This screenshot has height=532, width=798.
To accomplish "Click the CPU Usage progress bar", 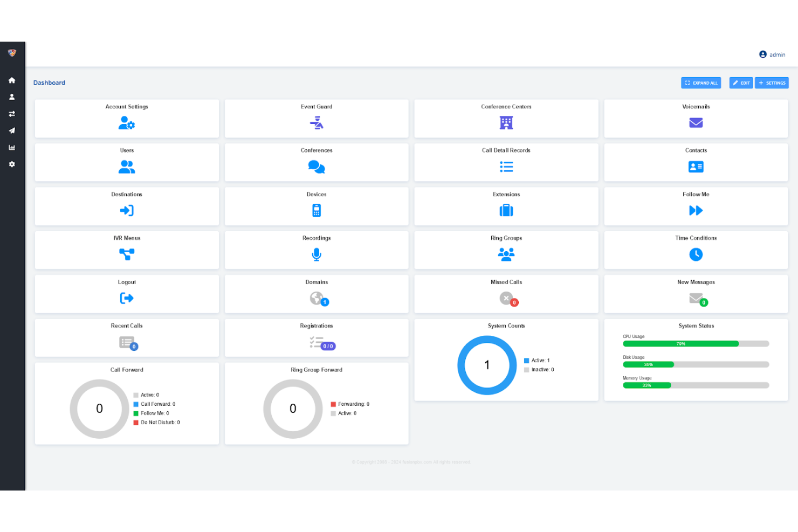I will click(x=696, y=343).
